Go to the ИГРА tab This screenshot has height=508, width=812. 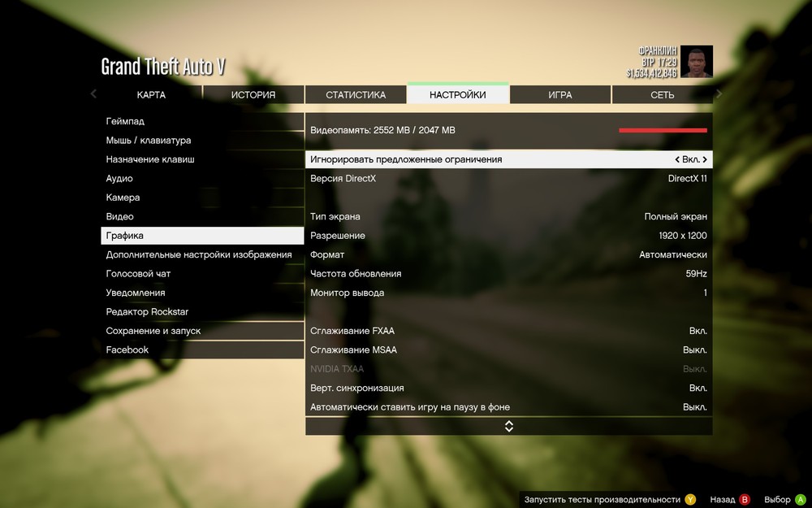pyautogui.click(x=560, y=95)
